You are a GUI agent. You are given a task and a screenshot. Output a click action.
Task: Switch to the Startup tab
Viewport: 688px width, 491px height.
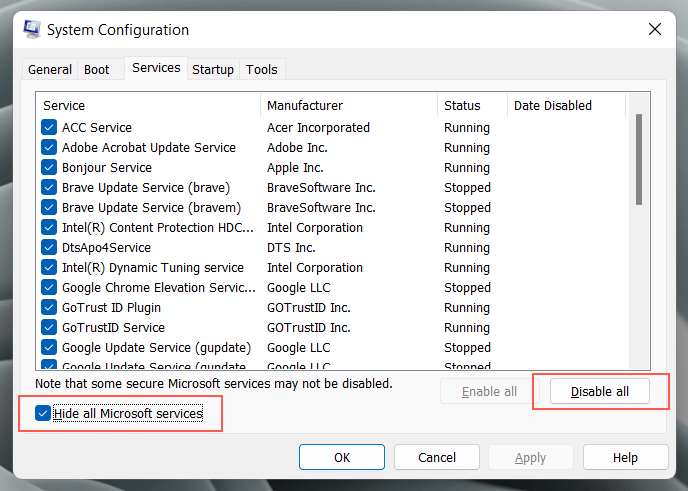point(213,70)
